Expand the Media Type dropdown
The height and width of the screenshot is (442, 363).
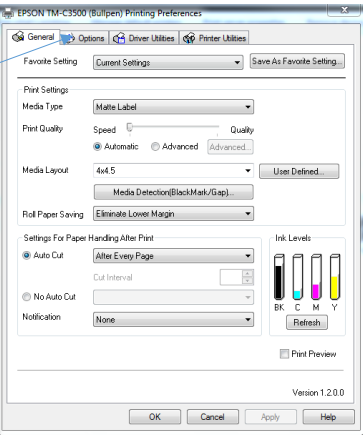point(173,107)
